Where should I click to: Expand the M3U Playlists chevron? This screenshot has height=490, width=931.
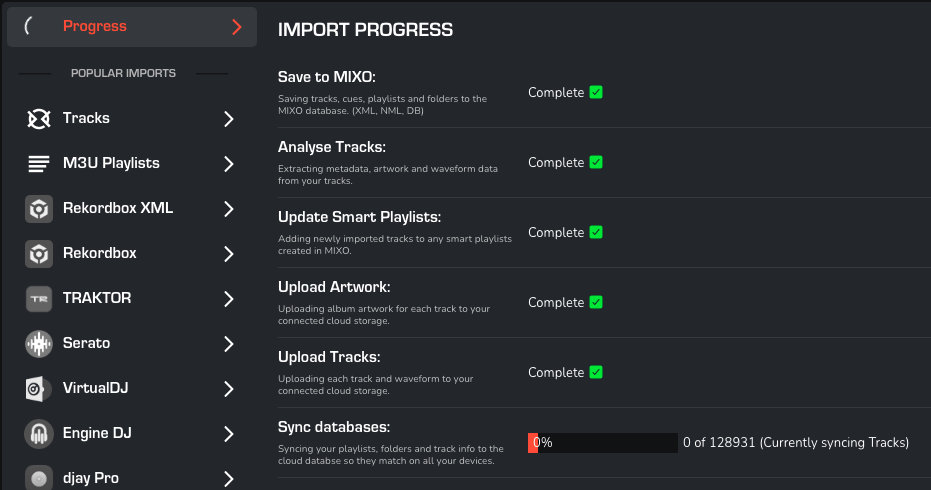(229, 164)
